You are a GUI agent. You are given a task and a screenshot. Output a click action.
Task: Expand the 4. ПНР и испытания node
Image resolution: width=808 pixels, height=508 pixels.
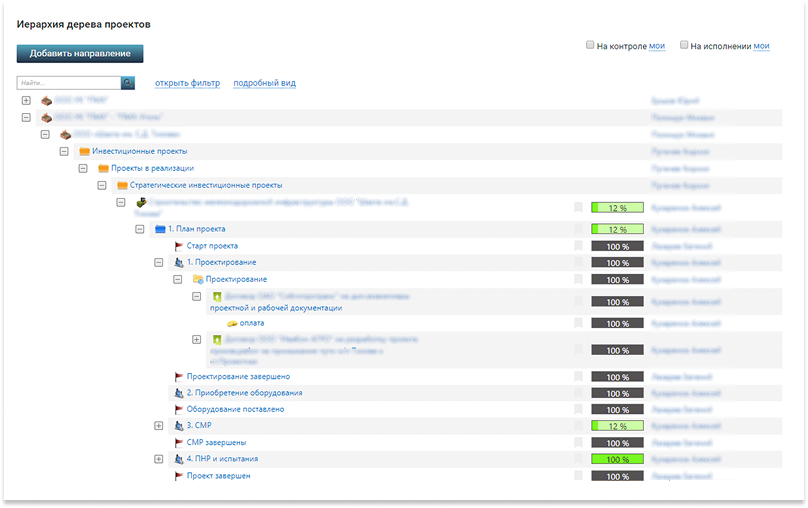point(158,459)
